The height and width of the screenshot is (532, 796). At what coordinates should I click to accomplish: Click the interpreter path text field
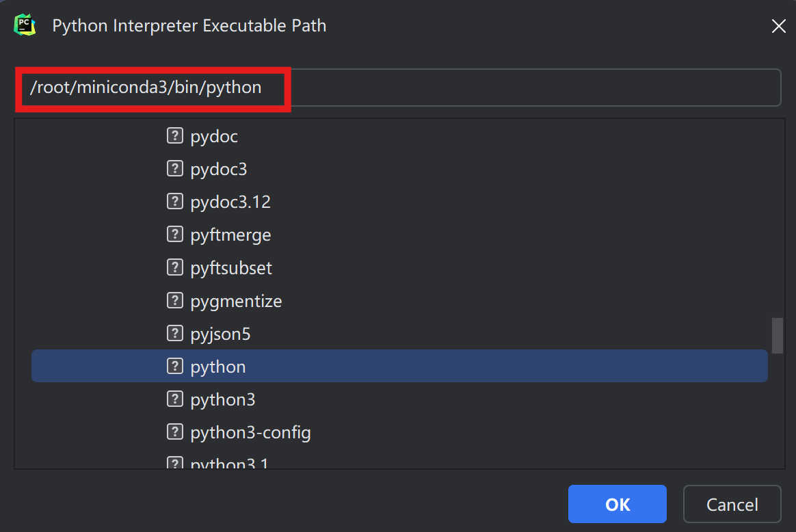tap(533, 88)
